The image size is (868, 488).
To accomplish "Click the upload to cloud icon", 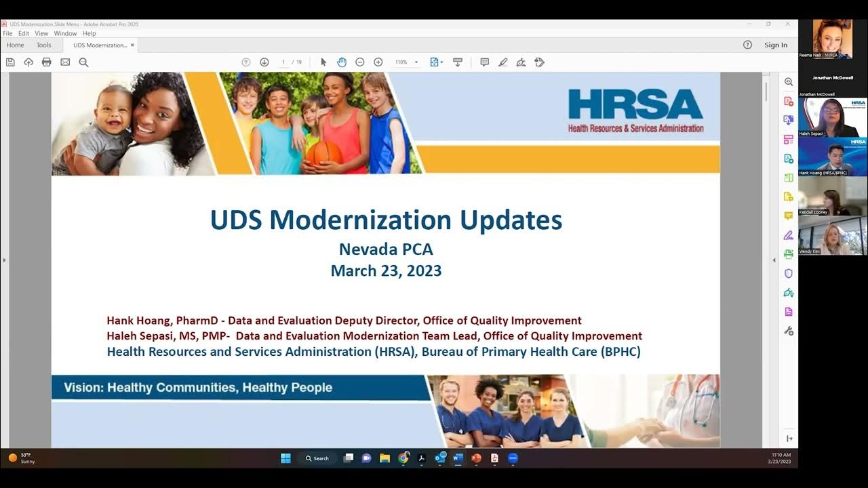I will 28,62.
